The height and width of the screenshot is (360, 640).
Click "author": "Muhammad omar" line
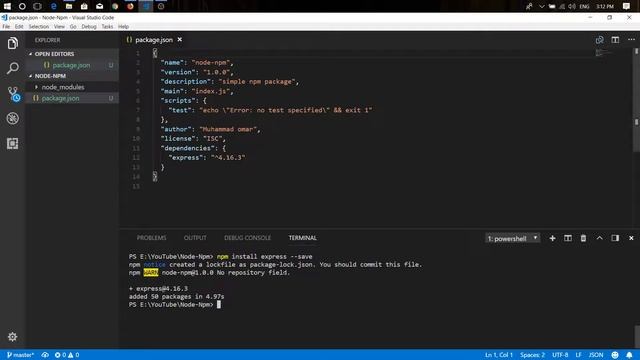211,129
